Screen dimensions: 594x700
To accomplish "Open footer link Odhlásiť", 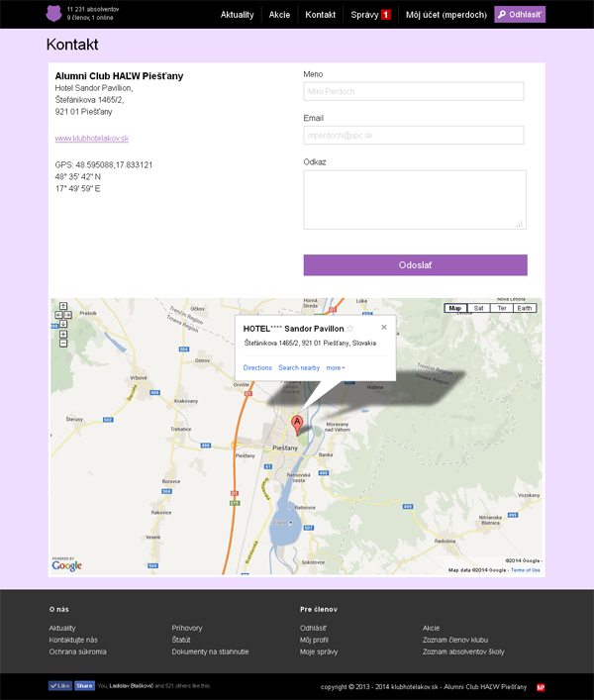I will (x=313, y=628).
